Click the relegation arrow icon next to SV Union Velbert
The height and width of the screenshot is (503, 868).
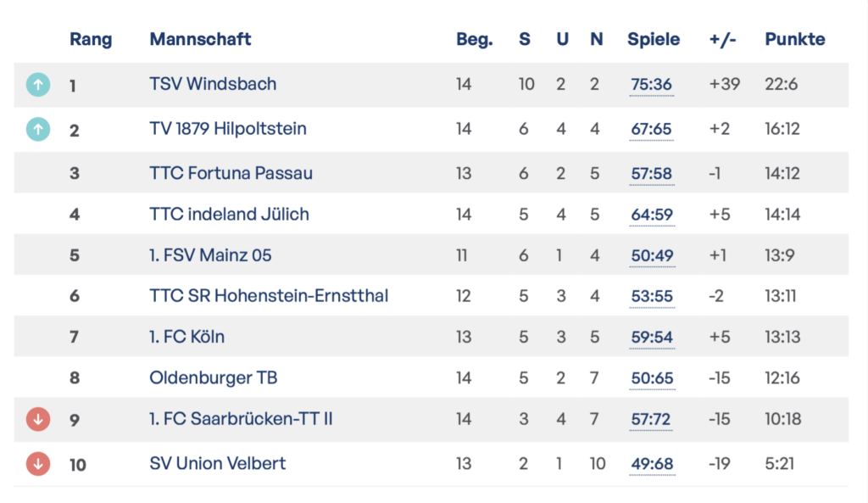(x=38, y=464)
